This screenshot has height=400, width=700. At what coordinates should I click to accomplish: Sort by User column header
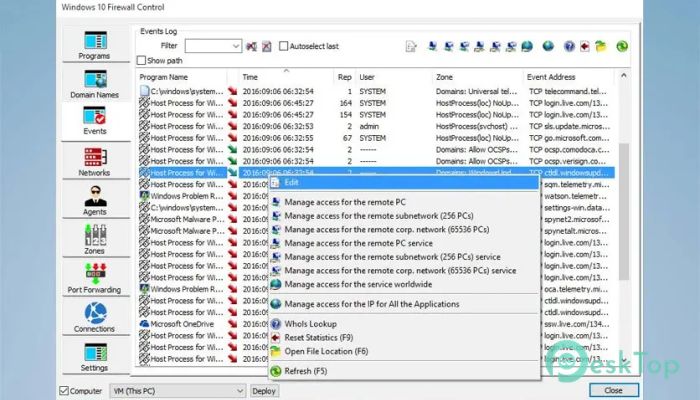[x=394, y=77]
